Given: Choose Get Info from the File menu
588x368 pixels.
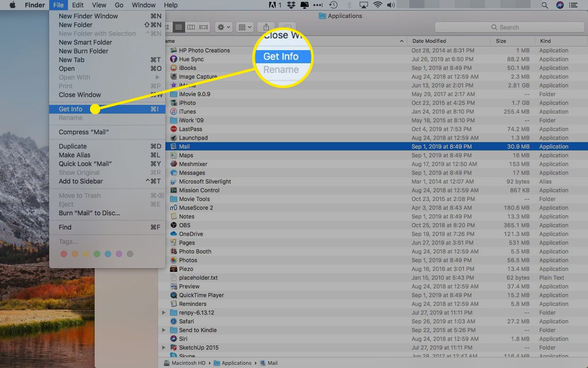Looking at the screenshot, I should (x=107, y=109).
